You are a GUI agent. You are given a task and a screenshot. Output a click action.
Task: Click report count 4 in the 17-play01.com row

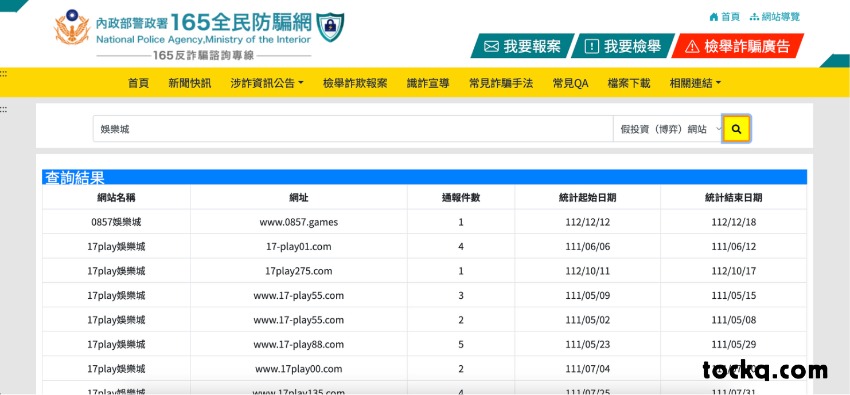click(x=461, y=247)
